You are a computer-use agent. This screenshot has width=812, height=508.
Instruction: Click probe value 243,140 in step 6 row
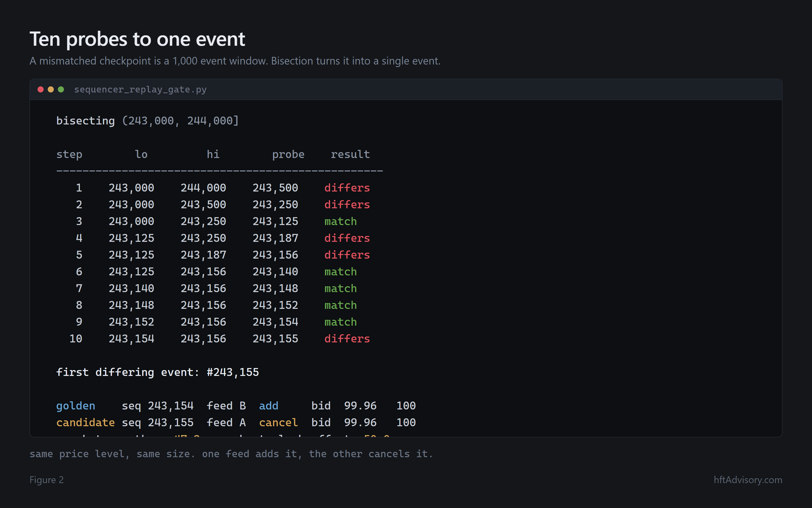point(275,272)
